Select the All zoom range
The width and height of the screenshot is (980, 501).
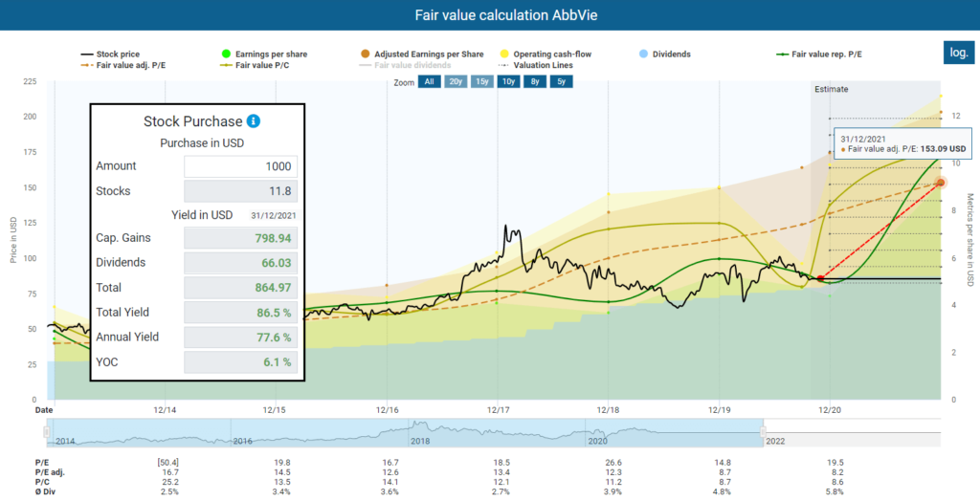(430, 82)
